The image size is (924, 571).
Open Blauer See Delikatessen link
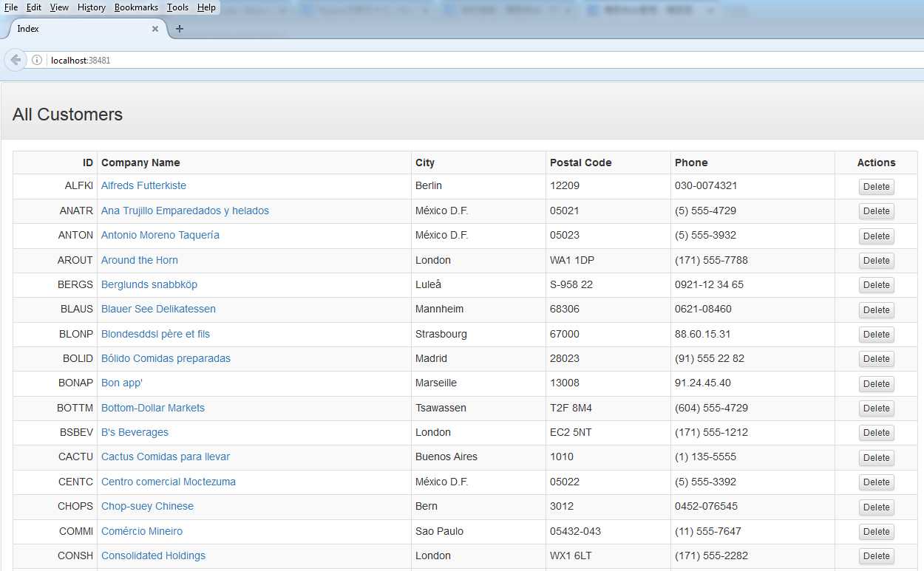[158, 309]
